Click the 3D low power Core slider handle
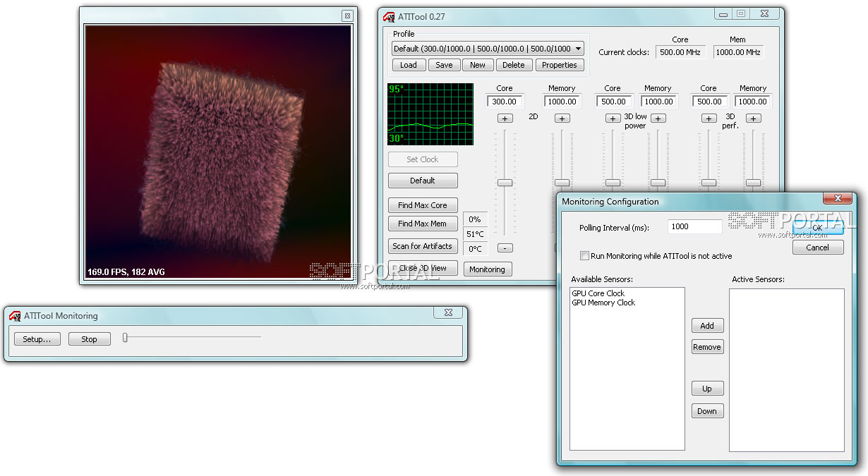The width and height of the screenshot is (868, 476). [613, 182]
